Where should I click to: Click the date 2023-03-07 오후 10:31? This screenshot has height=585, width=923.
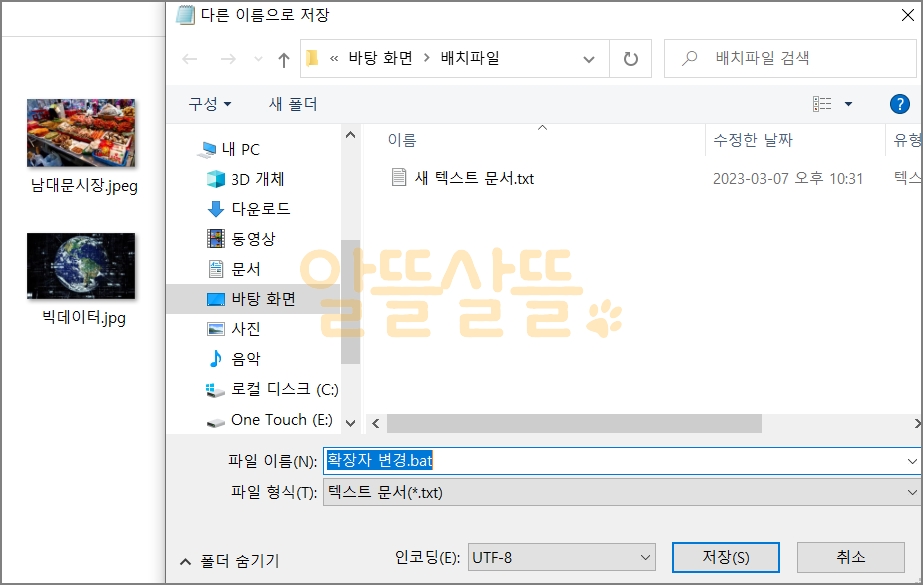(788, 178)
